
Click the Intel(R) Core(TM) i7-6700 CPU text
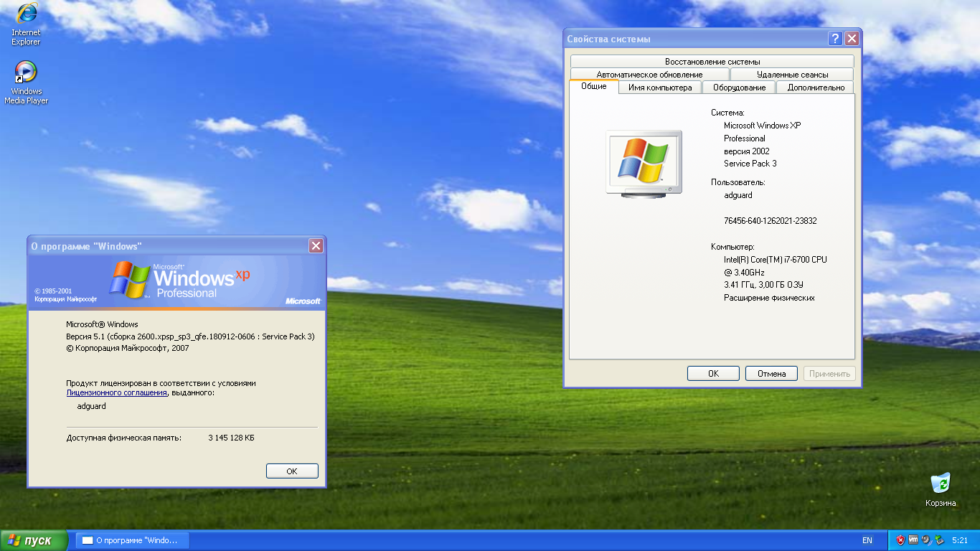(x=775, y=260)
